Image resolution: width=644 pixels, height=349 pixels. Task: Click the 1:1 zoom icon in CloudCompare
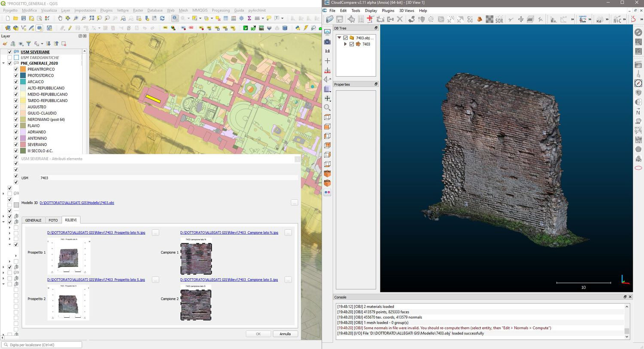pos(327,51)
